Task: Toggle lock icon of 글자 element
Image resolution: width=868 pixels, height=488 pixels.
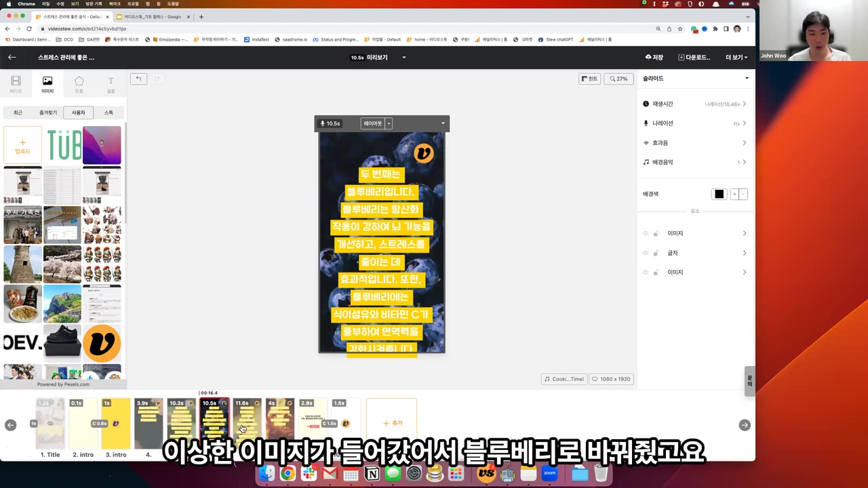Action: [656, 253]
